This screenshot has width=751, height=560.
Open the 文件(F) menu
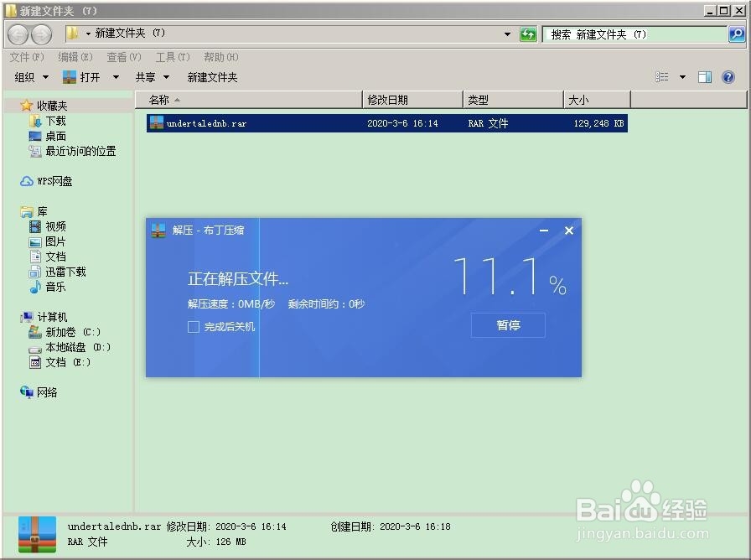(27, 57)
